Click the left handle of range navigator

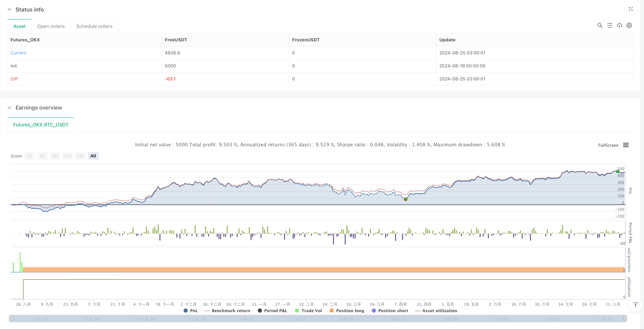tap(11, 318)
